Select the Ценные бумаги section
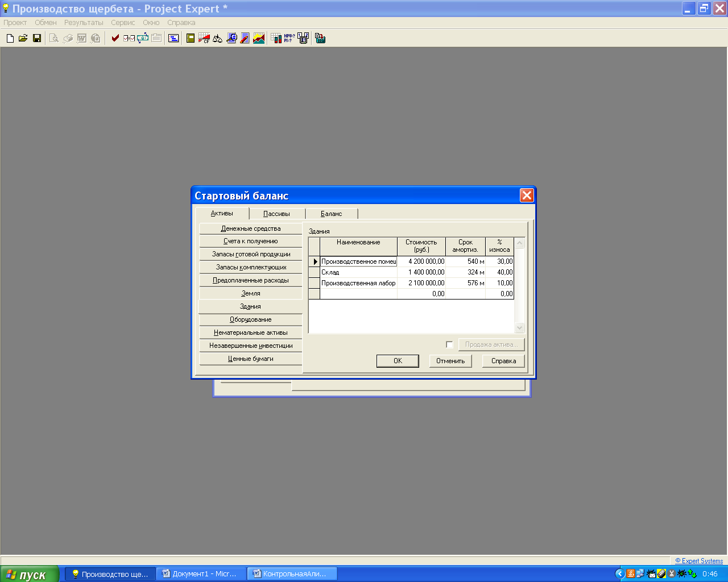 (251, 359)
